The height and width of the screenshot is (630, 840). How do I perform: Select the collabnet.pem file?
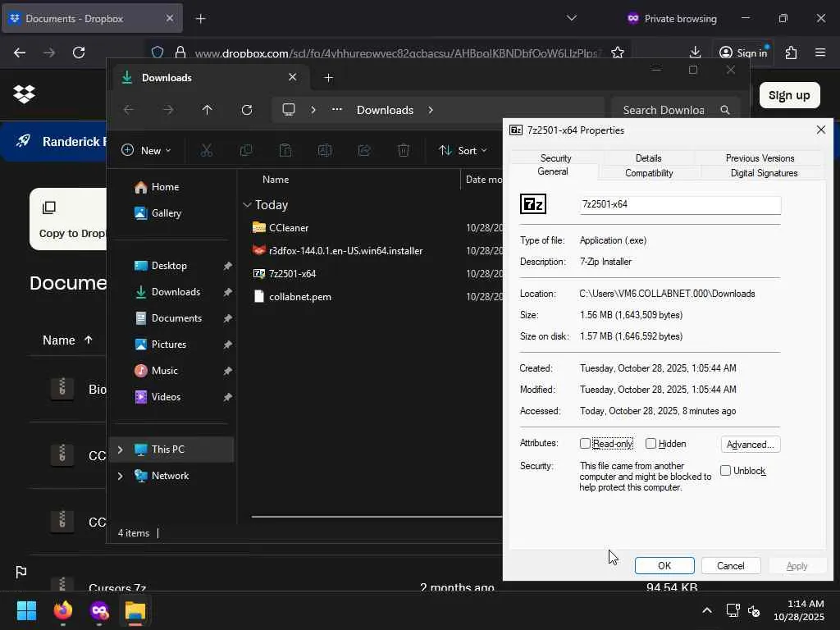292,297
